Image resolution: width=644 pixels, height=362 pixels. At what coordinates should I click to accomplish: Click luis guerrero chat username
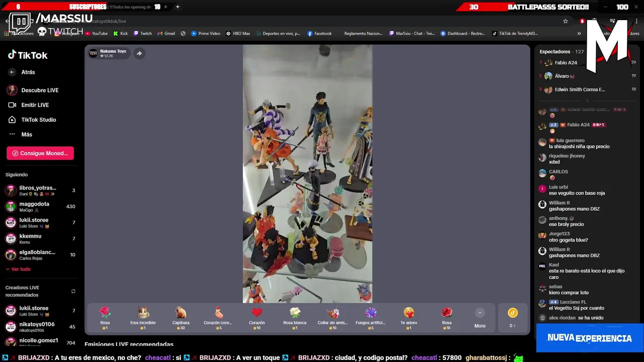571,141
